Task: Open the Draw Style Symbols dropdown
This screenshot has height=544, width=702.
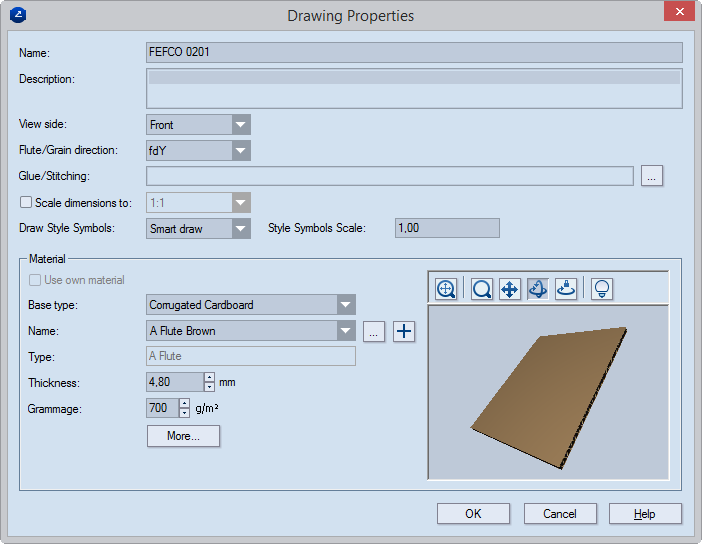Action: pos(240,229)
